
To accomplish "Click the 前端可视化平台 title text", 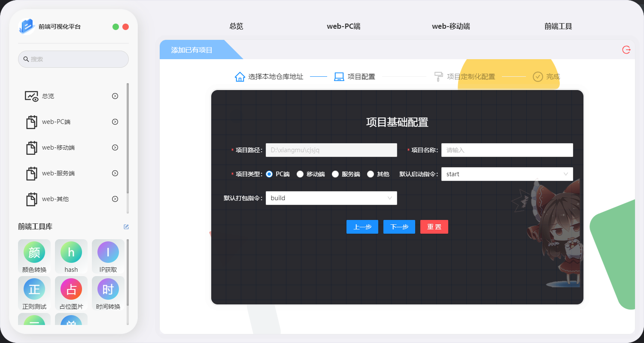I will (60, 27).
